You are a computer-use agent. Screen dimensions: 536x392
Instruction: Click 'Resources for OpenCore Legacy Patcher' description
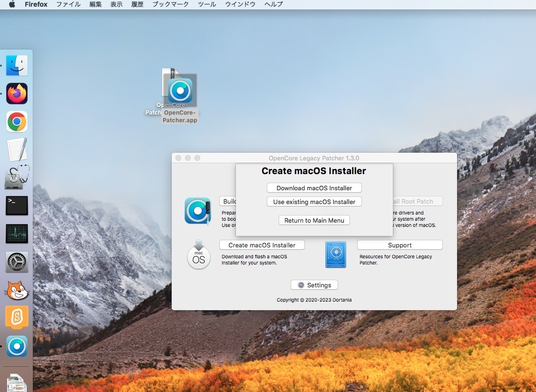click(396, 260)
